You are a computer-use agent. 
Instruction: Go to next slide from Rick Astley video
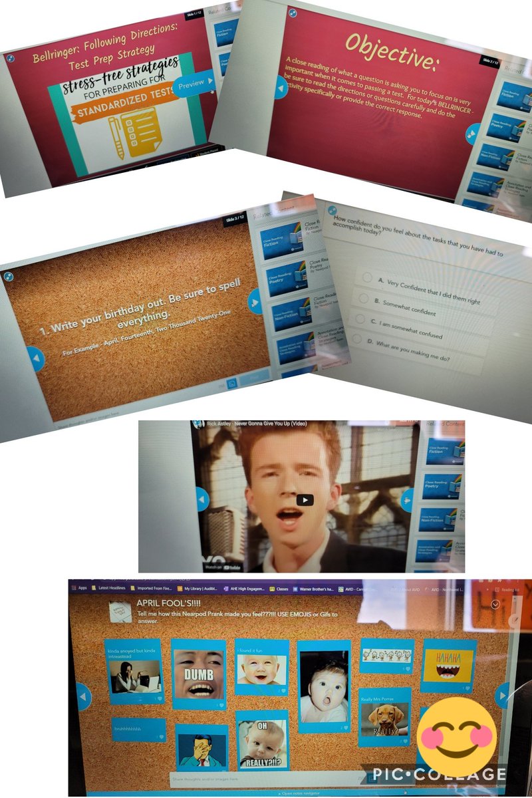406,499
